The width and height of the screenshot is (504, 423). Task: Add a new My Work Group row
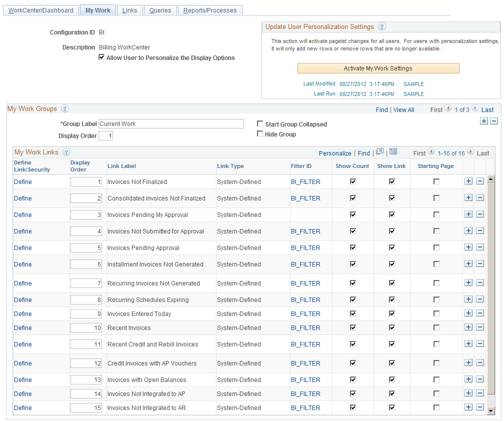click(484, 121)
